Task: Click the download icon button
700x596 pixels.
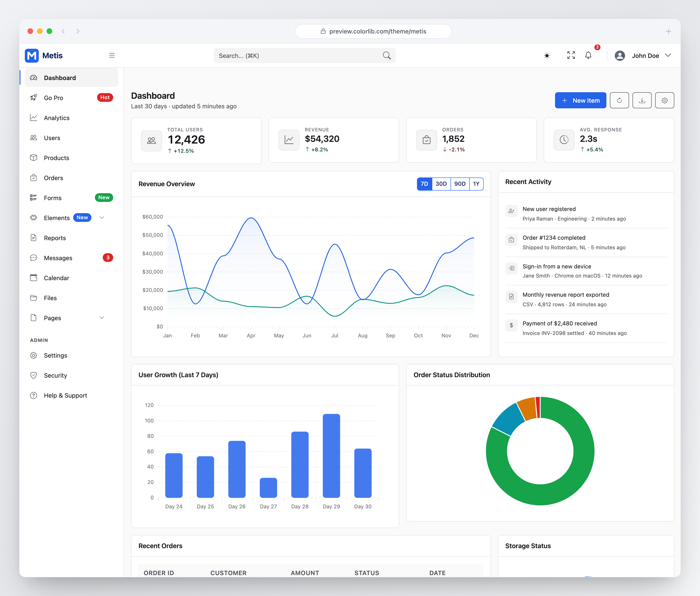Action: pyautogui.click(x=642, y=100)
